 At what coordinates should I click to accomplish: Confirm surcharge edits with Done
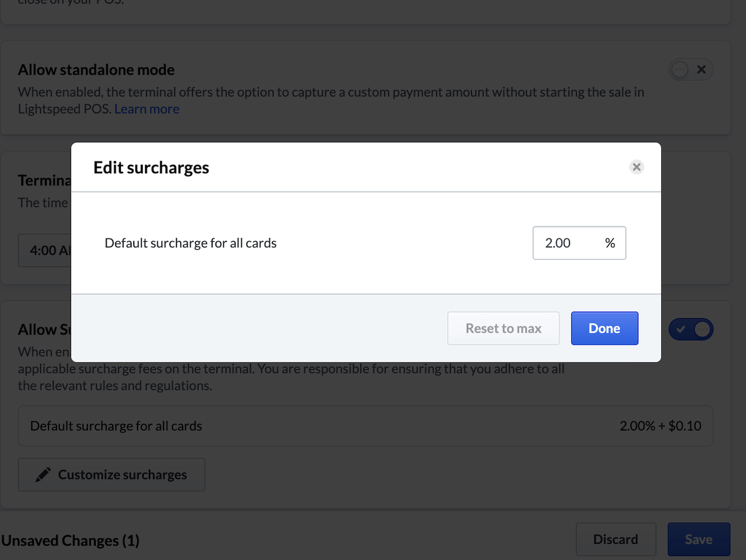[x=604, y=328]
